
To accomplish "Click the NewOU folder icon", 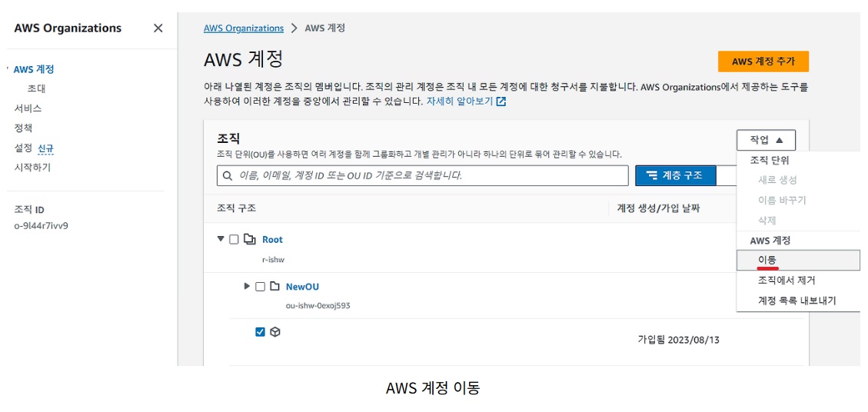I will point(274,286).
